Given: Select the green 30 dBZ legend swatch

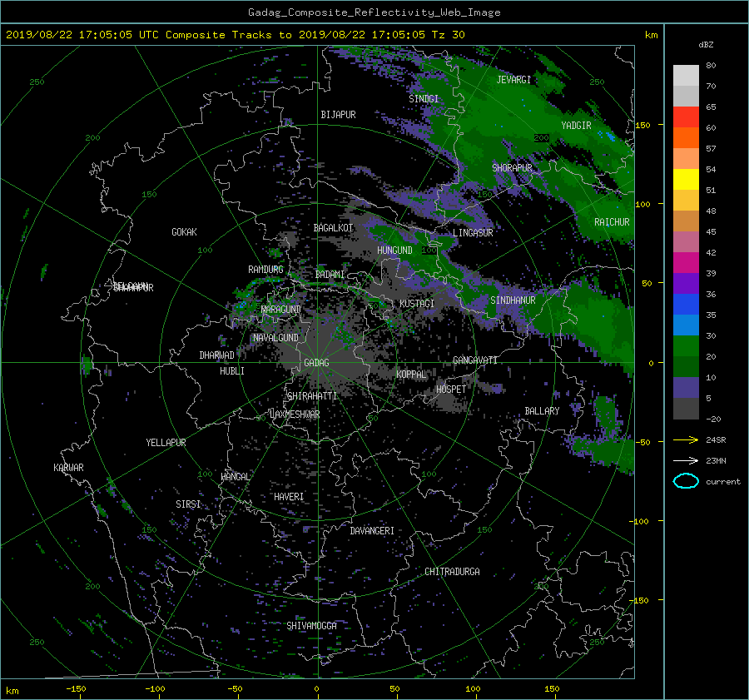Looking at the screenshot, I should [686, 345].
